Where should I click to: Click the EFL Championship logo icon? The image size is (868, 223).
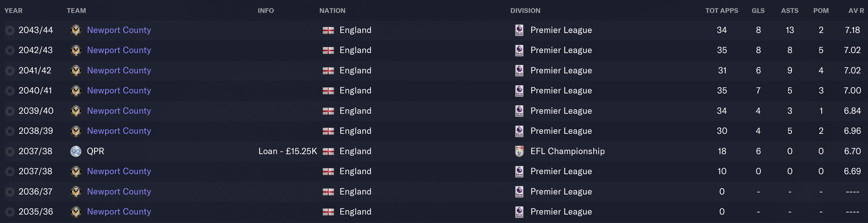pyautogui.click(x=519, y=151)
